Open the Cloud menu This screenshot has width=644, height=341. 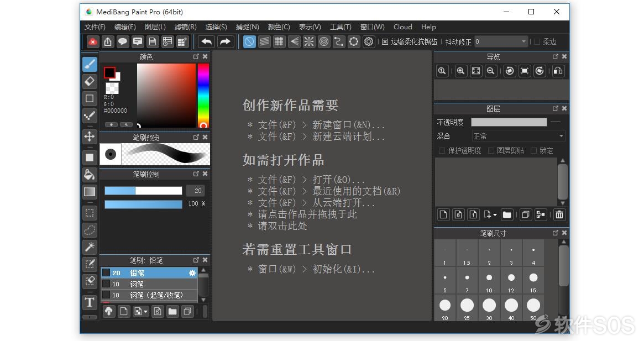tap(402, 27)
